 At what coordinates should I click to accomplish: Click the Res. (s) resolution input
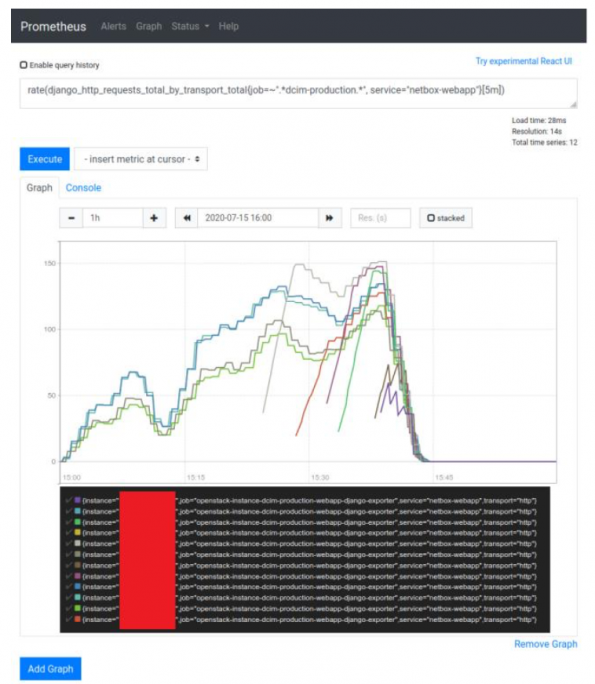[380, 218]
